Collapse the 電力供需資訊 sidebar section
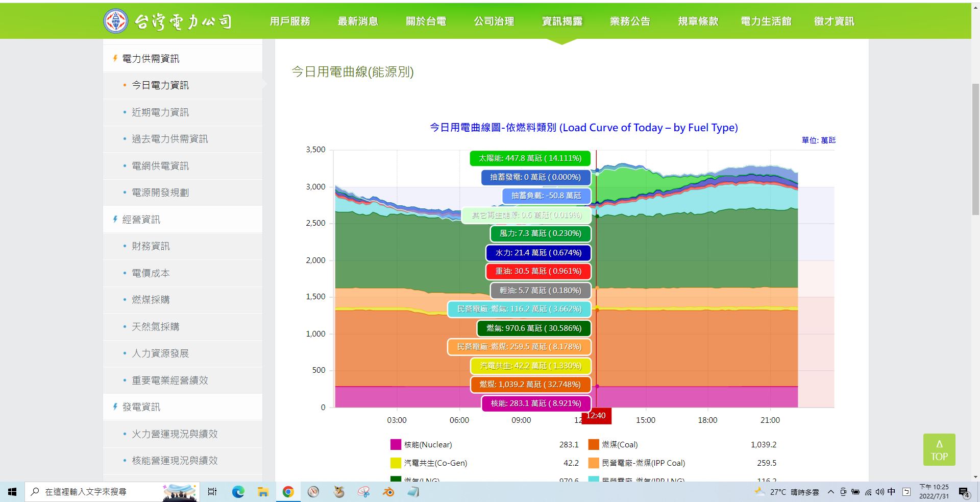This screenshot has height=502, width=980. 183,58
